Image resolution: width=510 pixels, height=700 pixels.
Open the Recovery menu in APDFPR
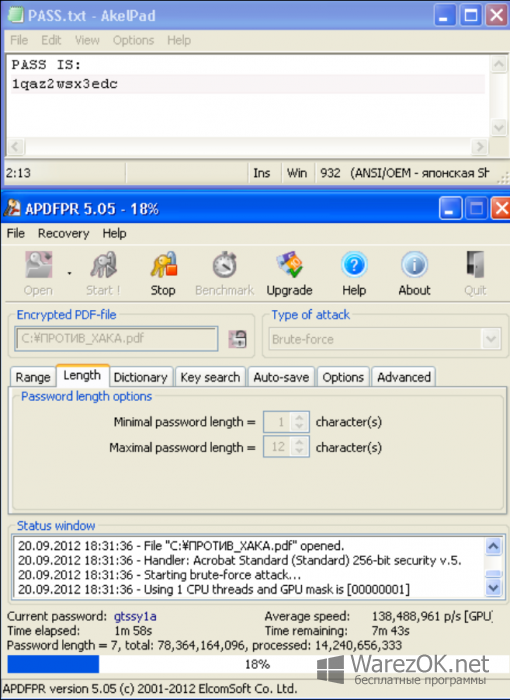[63, 233]
